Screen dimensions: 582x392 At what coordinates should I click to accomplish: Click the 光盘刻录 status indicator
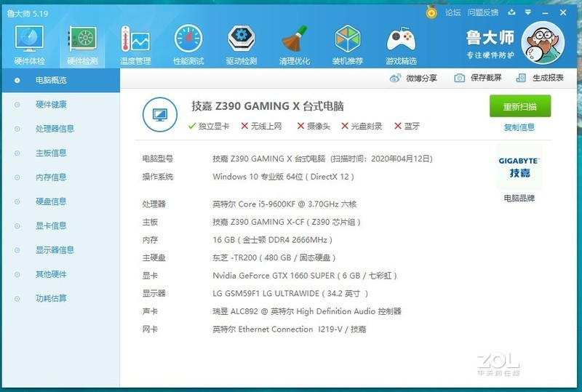tap(362, 127)
